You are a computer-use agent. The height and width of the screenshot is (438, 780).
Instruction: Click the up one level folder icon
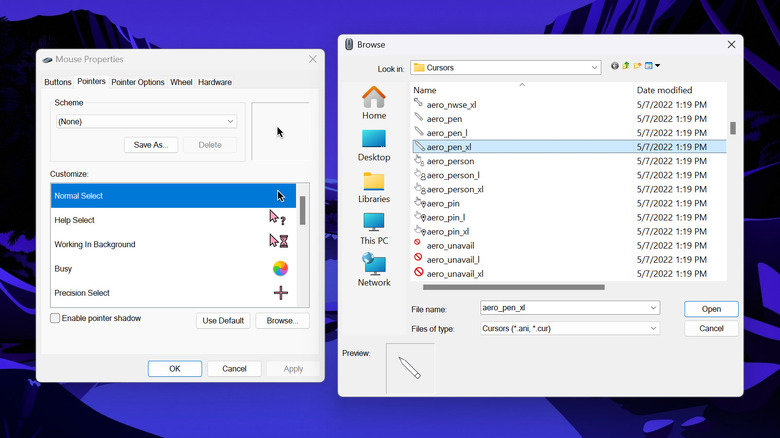point(627,66)
